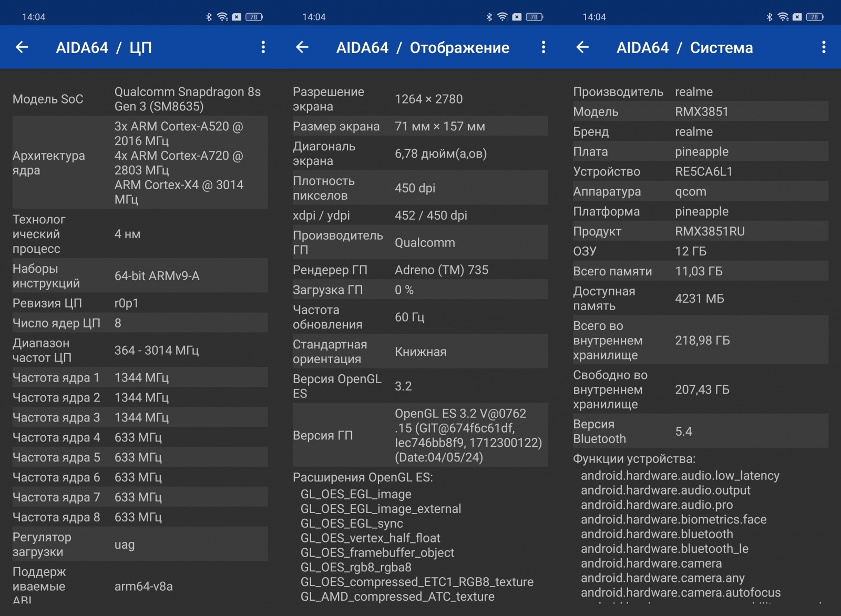Image resolution: width=841 pixels, height=616 pixels.
Task: Tap the Рендерер ГП Adreno 735 row
Action: (x=420, y=270)
